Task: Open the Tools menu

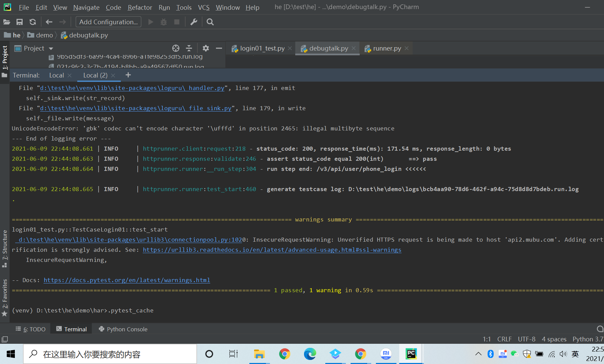Action: (x=184, y=7)
